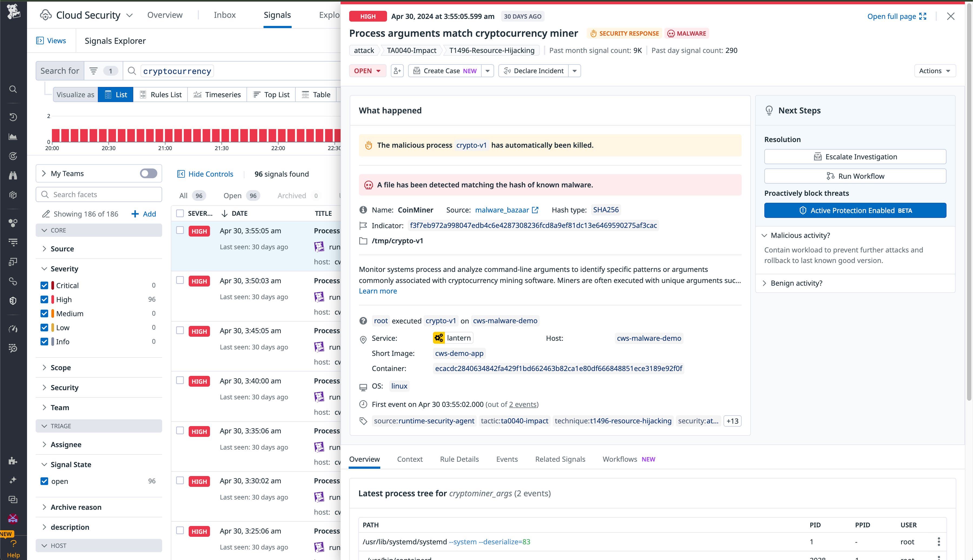973x560 pixels.
Task: Open the Search icon in left sidebar
Action: 13,89
